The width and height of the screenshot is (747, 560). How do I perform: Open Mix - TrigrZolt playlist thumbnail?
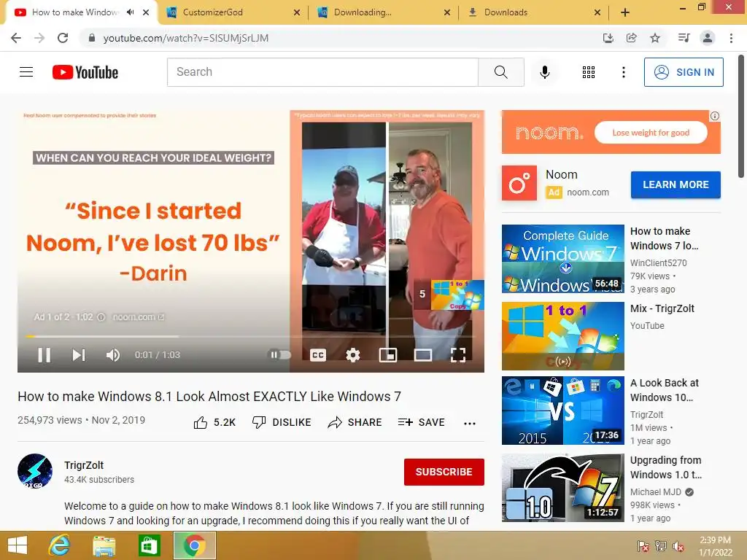click(562, 335)
